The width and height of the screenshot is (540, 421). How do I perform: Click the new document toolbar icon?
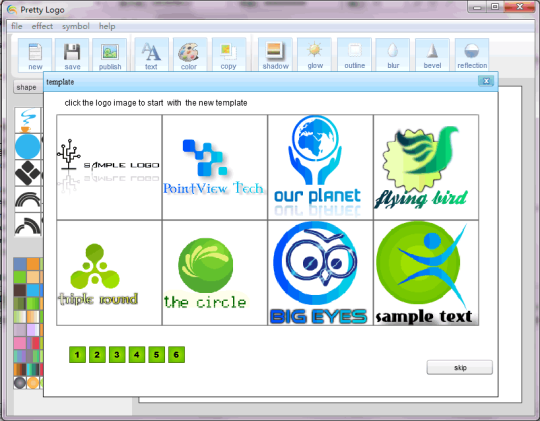pos(35,55)
